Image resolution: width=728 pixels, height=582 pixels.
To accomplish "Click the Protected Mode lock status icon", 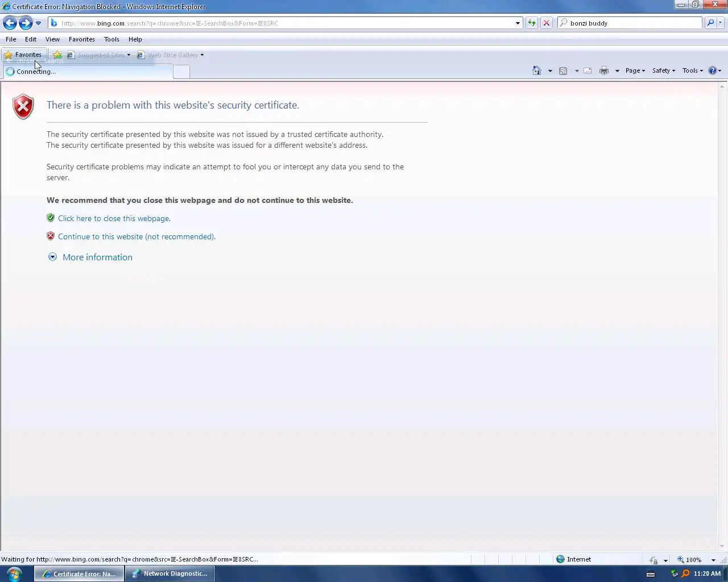I will [x=653, y=560].
